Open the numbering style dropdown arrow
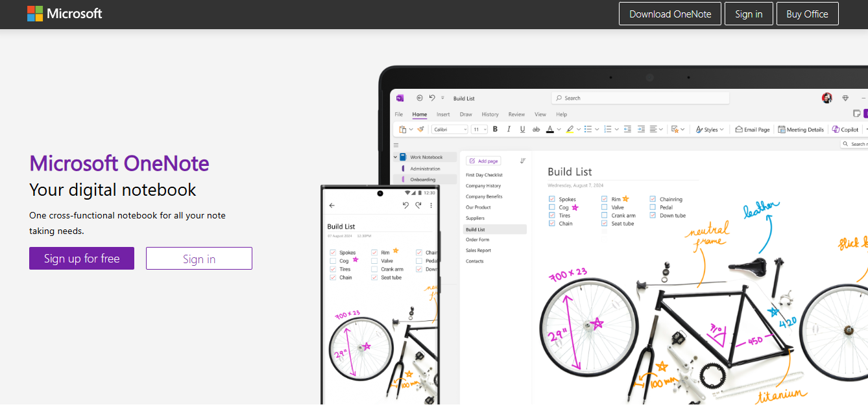The image size is (868, 409). 617,130
